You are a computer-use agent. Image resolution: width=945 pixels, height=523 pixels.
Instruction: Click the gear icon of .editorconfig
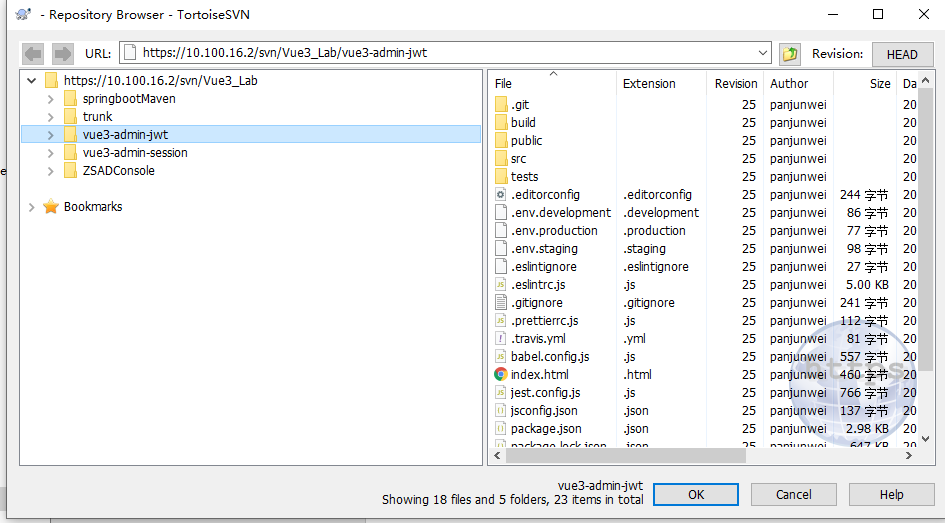(500, 194)
